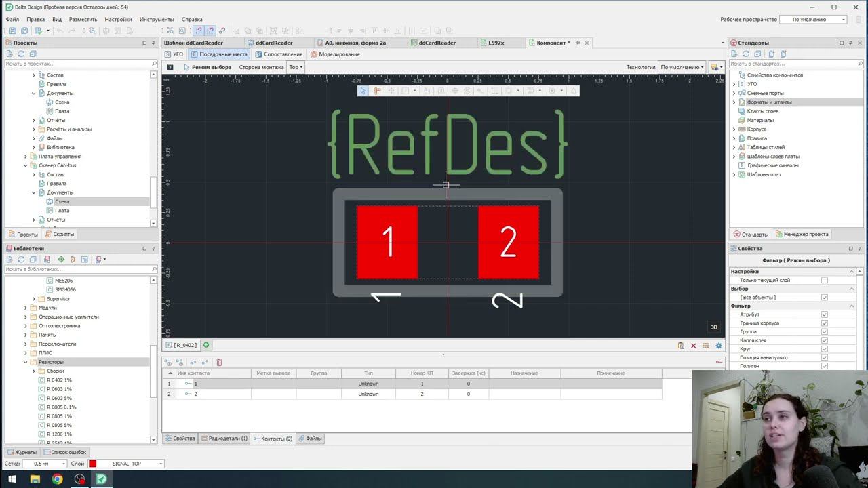Open the Журналы panel
868x488 pixels.
click(22, 452)
